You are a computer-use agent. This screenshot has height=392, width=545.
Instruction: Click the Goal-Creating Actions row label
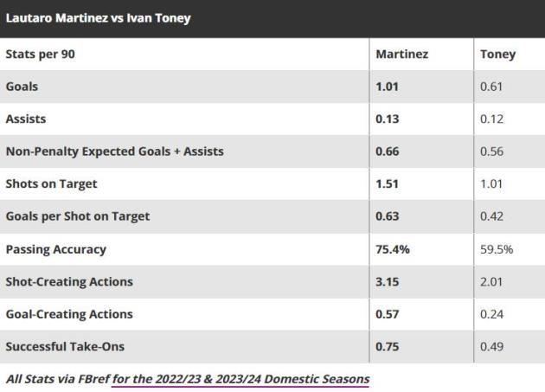coord(68,314)
